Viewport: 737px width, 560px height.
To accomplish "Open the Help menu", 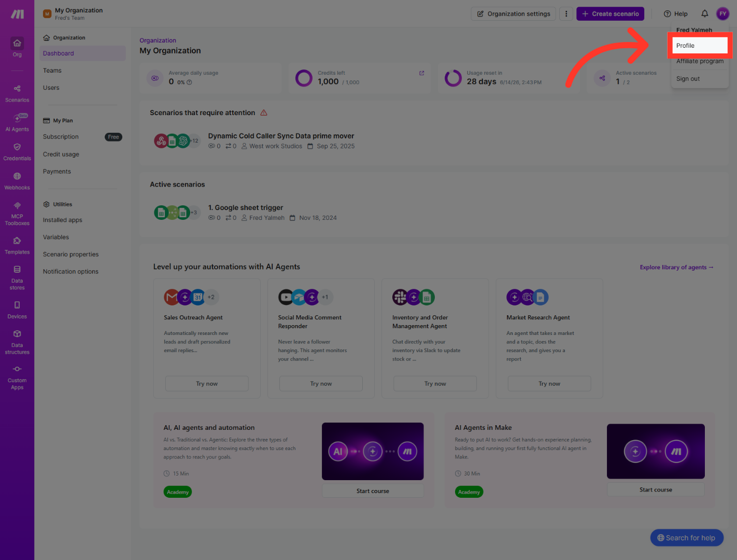I will (675, 14).
